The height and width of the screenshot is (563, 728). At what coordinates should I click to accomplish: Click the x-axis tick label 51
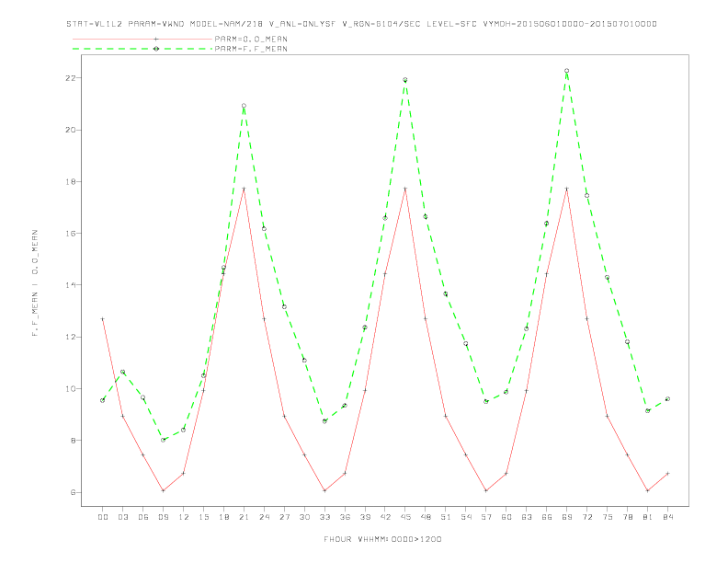pyautogui.click(x=446, y=517)
